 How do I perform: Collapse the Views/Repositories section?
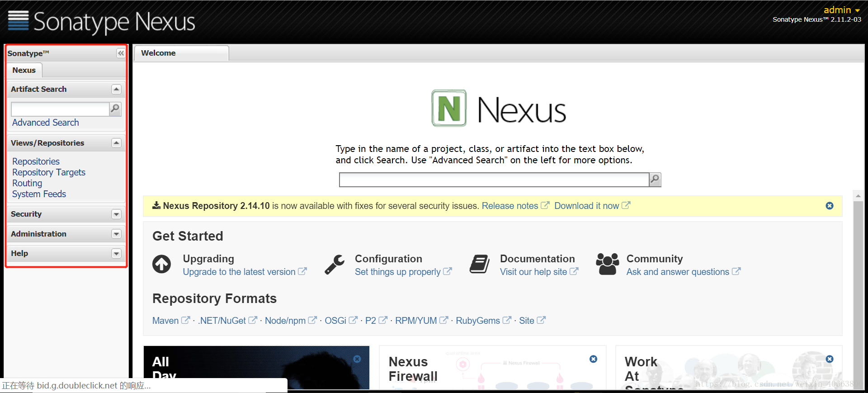116,143
